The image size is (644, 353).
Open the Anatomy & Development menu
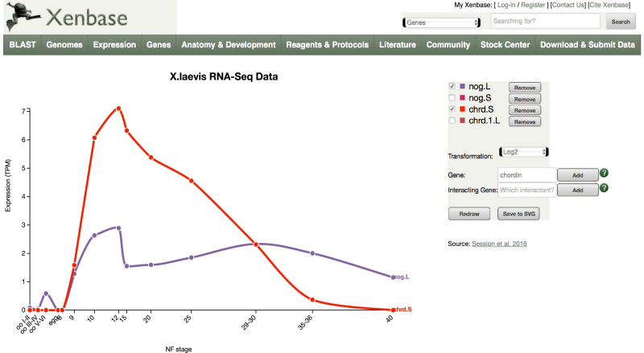click(x=230, y=45)
